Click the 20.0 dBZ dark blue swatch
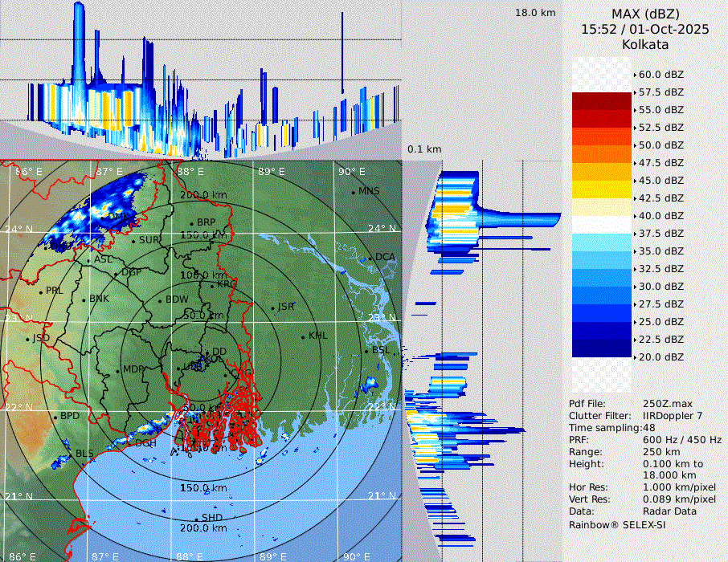The height and width of the screenshot is (562, 728). (x=602, y=348)
